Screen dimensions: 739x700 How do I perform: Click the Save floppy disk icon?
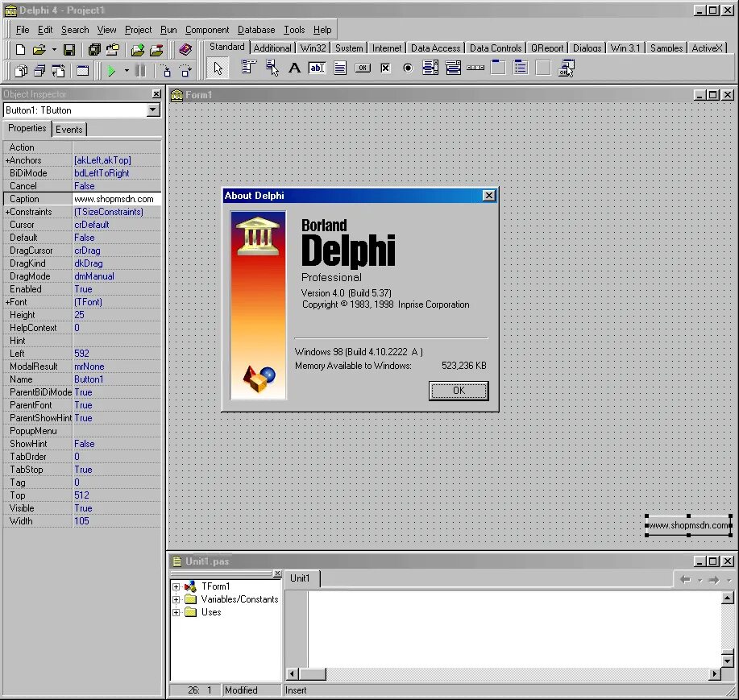tap(69, 49)
